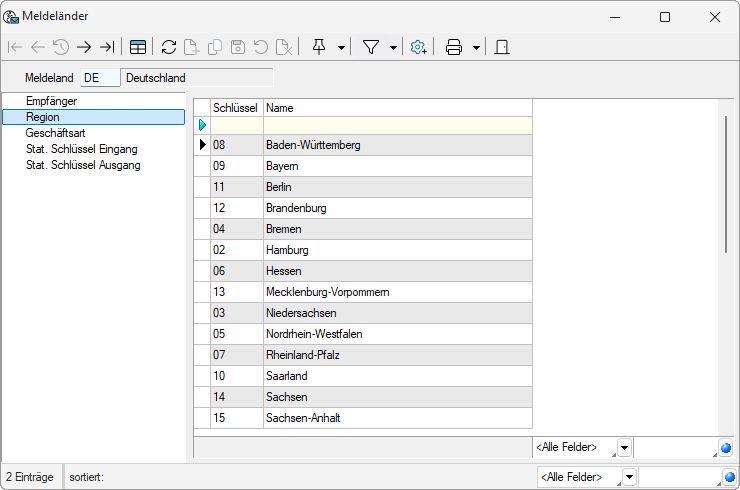Expand the filter dropdown arrow
Viewport: 740px width, 490px height.
(x=393, y=47)
